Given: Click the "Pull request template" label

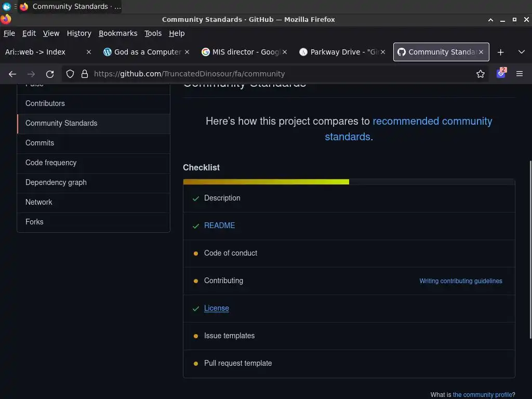Looking at the screenshot, I should [238, 363].
